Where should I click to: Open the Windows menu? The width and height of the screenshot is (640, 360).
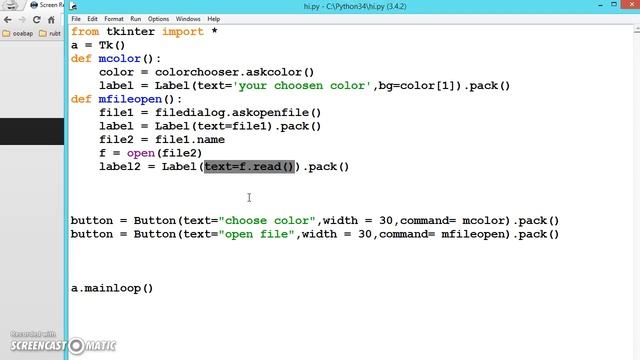pos(188,19)
